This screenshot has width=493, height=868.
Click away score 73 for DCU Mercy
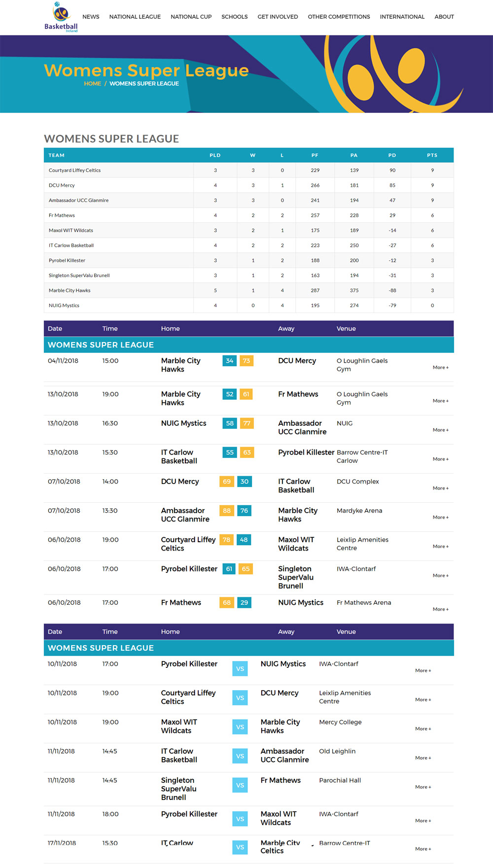tap(246, 361)
